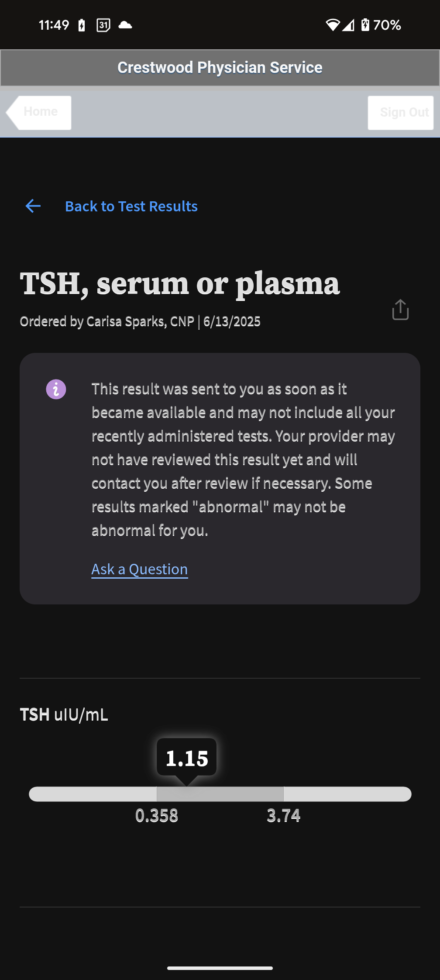The height and width of the screenshot is (980, 440).
Task: Tap the bottom home gesture bar
Action: 220,968
